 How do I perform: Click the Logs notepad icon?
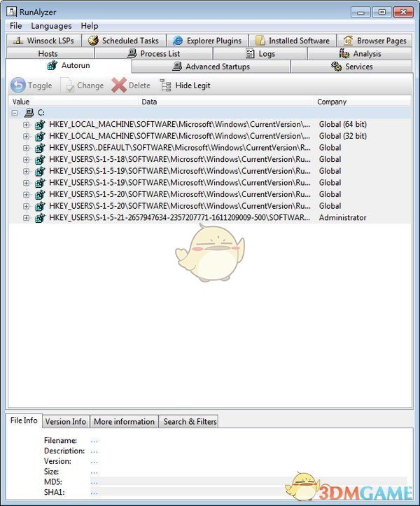coord(250,53)
